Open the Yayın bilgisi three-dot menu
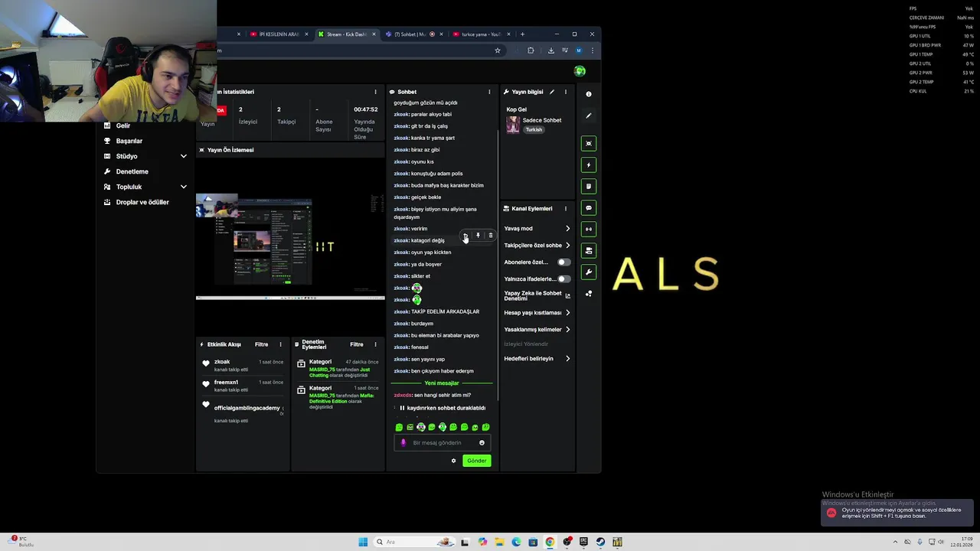Viewport: 980px width, 551px height. click(x=566, y=92)
